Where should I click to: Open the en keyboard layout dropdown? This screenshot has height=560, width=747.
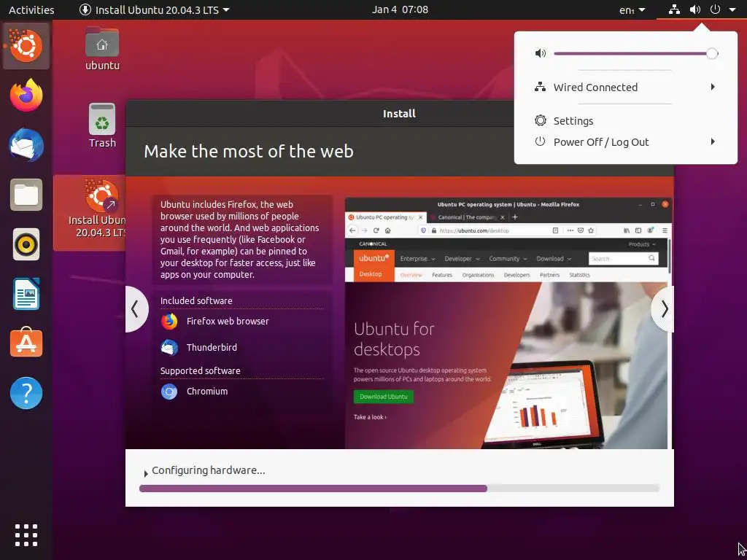[x=632, y=9]
